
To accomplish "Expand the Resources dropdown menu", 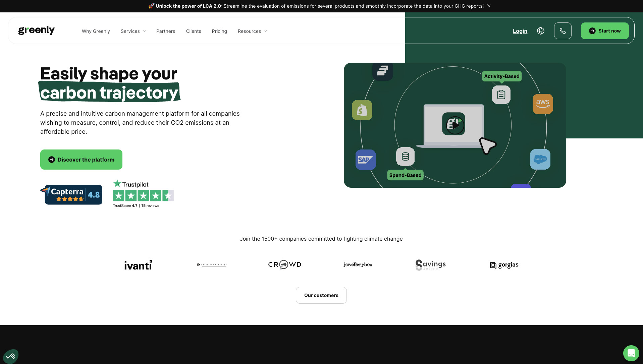I will tap(252, 31).
